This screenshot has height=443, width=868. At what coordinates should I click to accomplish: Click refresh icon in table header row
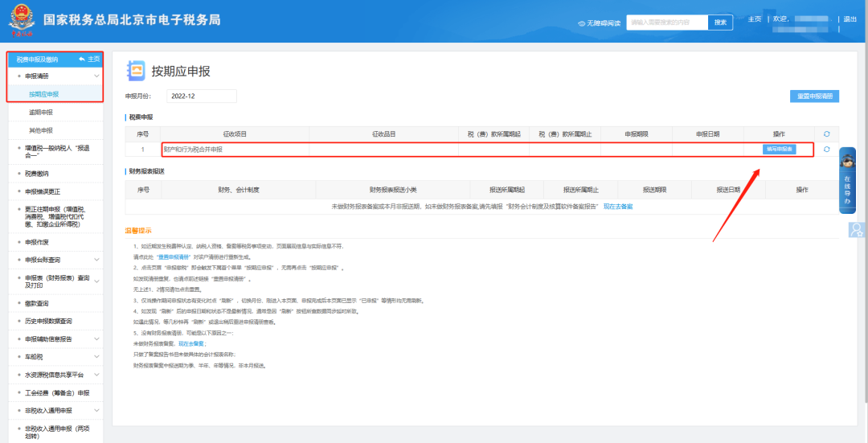[x=826, y=133]
